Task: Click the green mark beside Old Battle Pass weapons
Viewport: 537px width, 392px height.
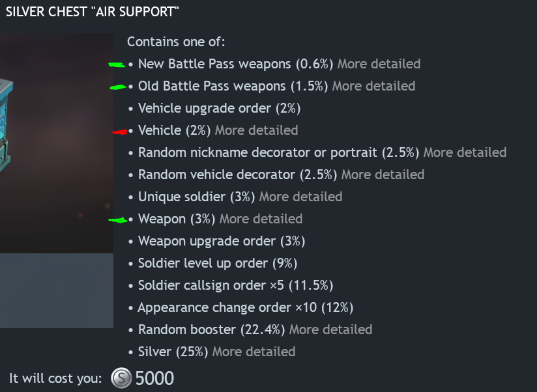Action: coord(118,87)
